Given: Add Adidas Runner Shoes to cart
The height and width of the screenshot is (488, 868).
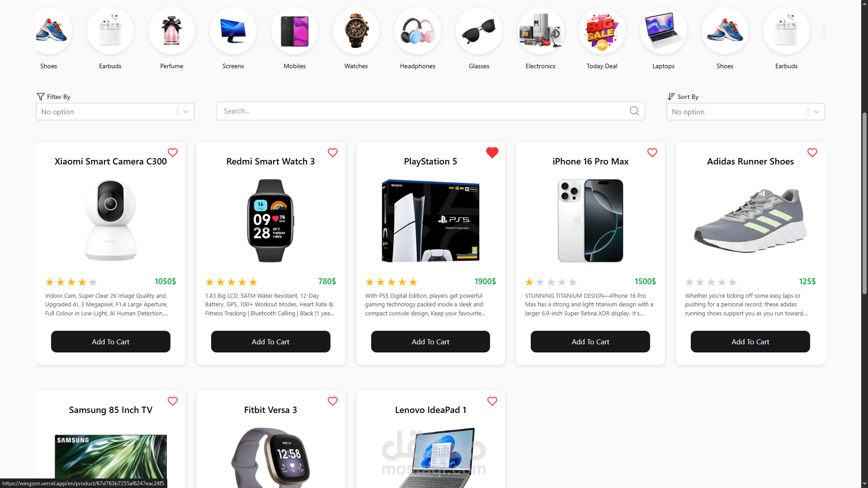Looking at the screenshot, I should 750,342.
